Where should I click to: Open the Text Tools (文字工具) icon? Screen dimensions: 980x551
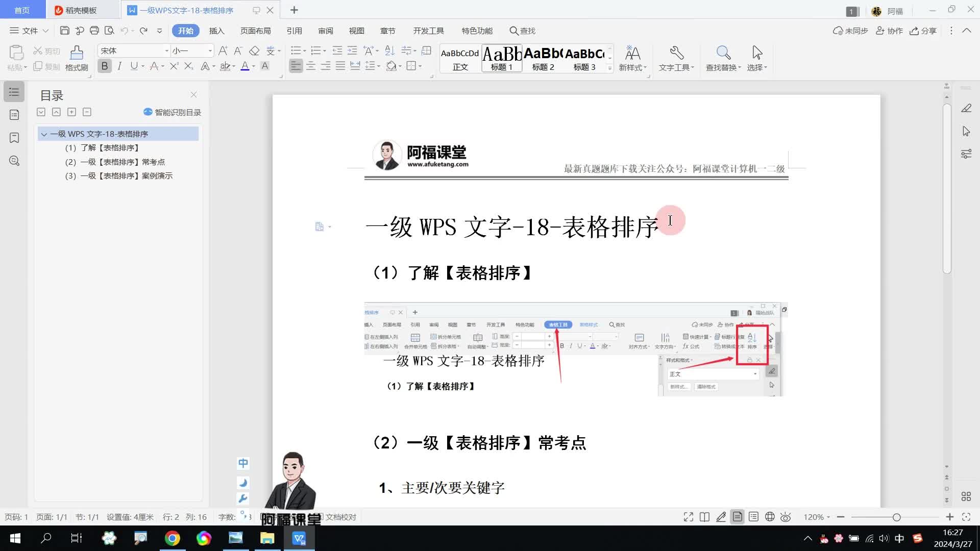[x=676, y=53]
